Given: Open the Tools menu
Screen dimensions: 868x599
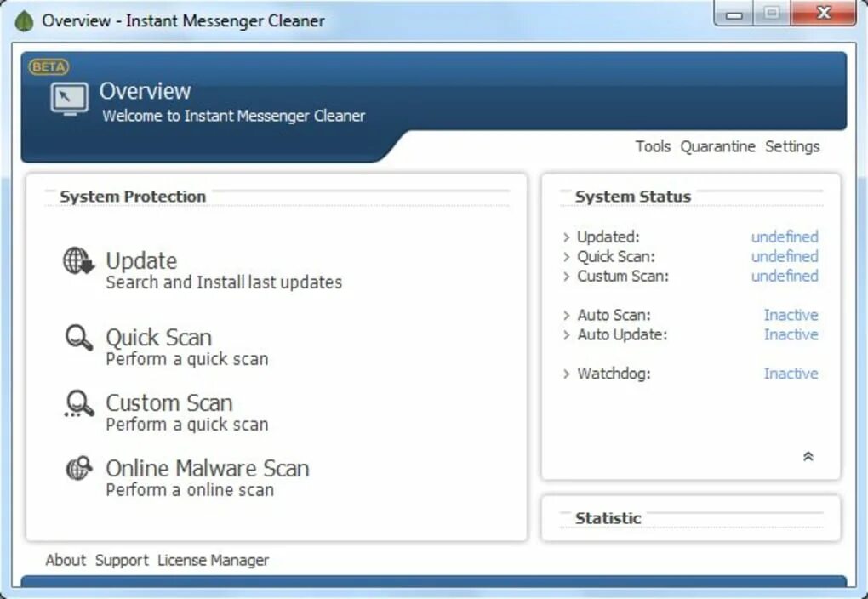Looking at the screenshot, I should [653, 146].
